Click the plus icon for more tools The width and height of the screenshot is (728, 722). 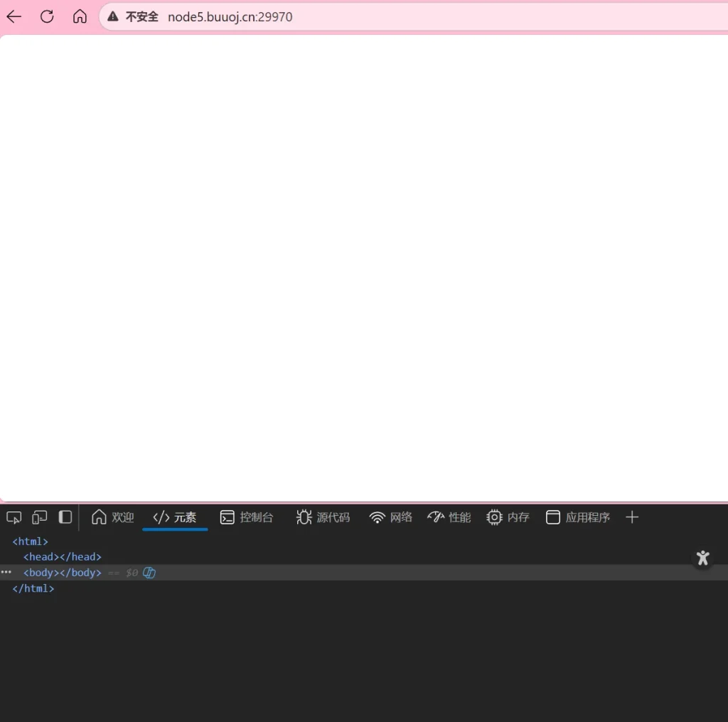point(632,517)
